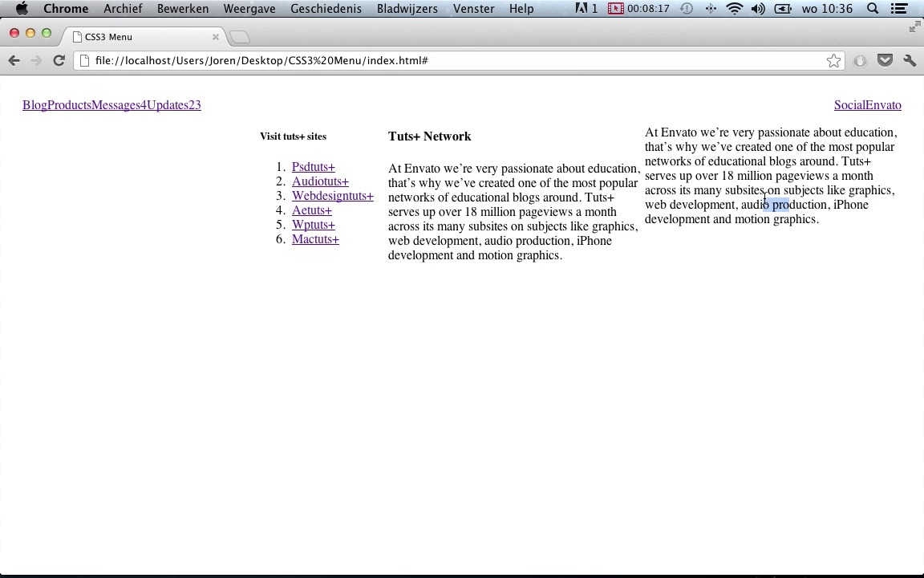This screenshot has width=924, height=578.
Task: Open the Archief menu
Action: (124, 8)
